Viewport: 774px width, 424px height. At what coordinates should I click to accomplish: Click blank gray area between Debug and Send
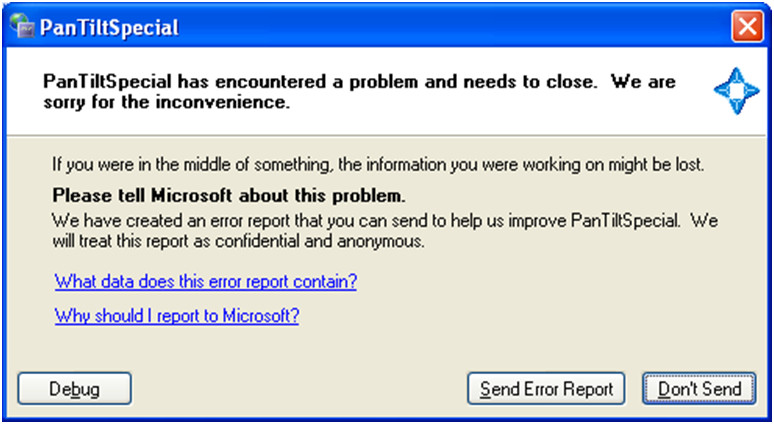pos(300,388)
